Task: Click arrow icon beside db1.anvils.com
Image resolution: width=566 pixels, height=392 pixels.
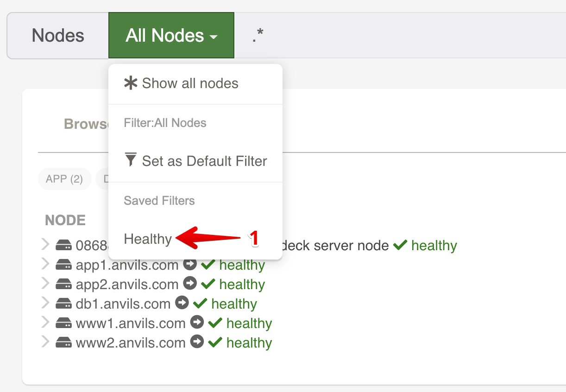Action: click(x=182, y=303)
